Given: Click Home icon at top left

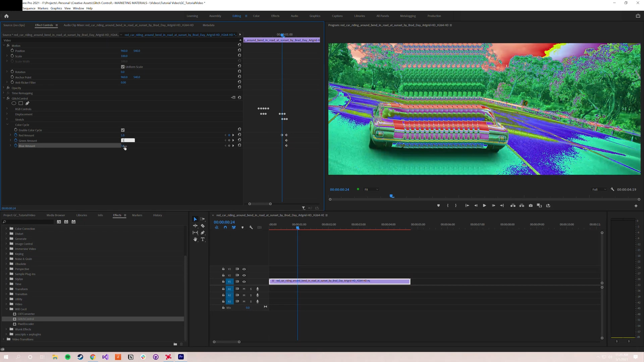Looking at the screenshot, I should click(6, 16).
